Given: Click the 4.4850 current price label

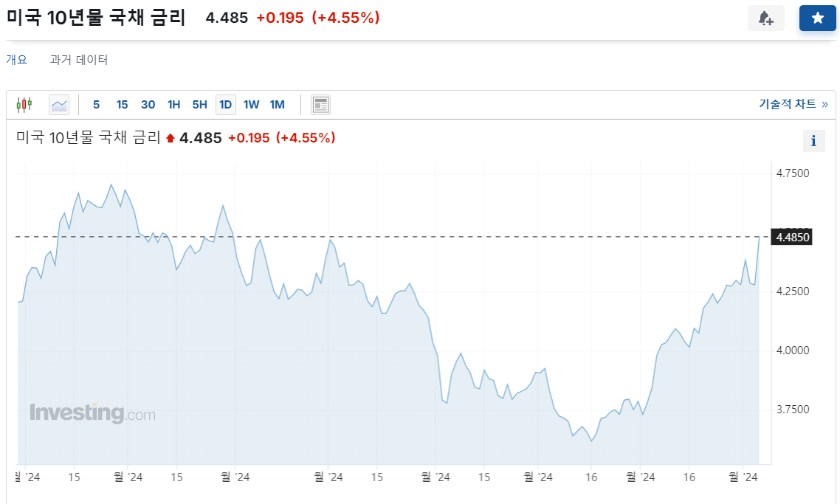Looking at the screenshot, I should tap(792, 238).
